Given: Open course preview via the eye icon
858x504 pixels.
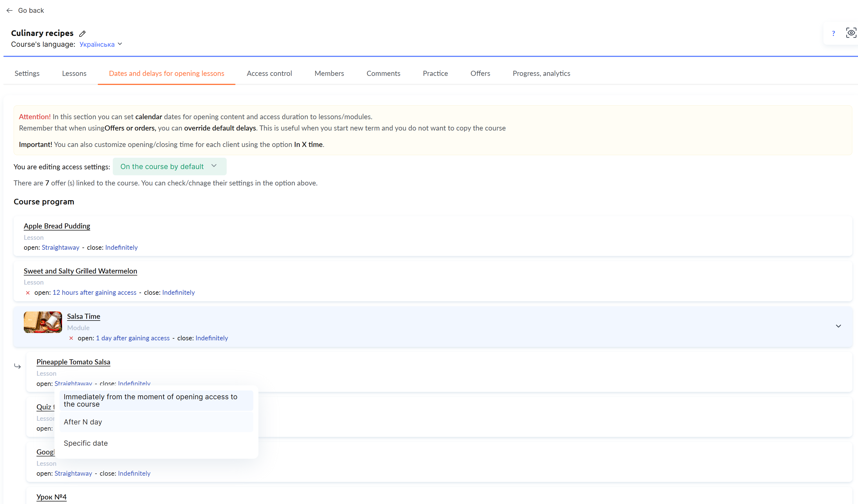Looking at the screenshot, I should coord(851,32).
